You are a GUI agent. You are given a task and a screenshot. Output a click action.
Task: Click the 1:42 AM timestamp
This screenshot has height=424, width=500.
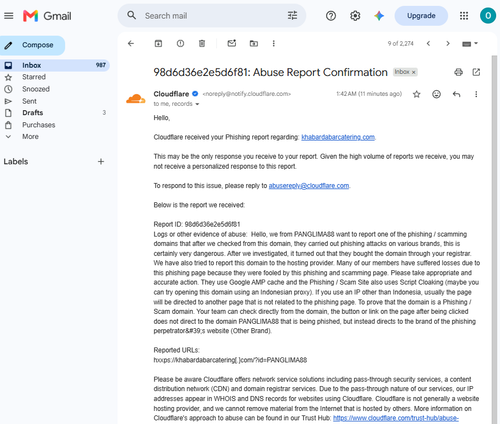point(369,94)
